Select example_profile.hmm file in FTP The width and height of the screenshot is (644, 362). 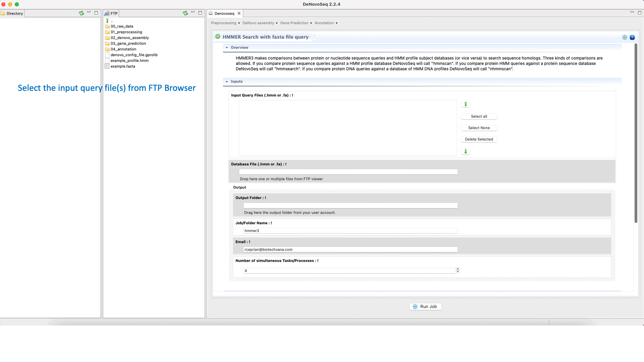point(129,61)
